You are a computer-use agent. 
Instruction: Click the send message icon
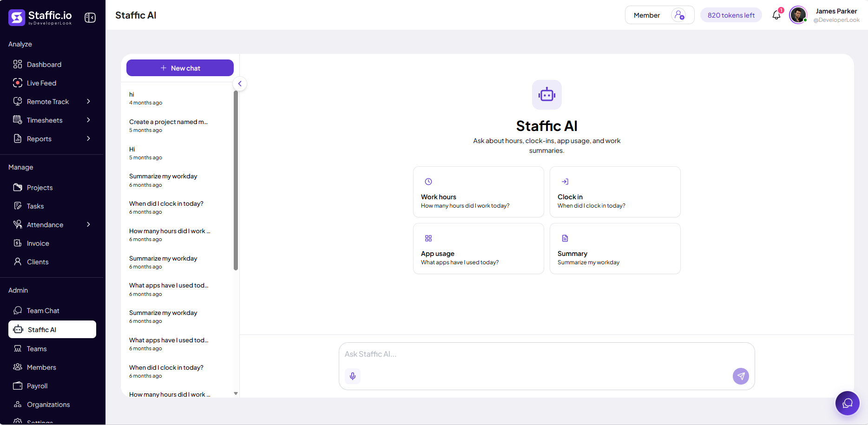741,376
